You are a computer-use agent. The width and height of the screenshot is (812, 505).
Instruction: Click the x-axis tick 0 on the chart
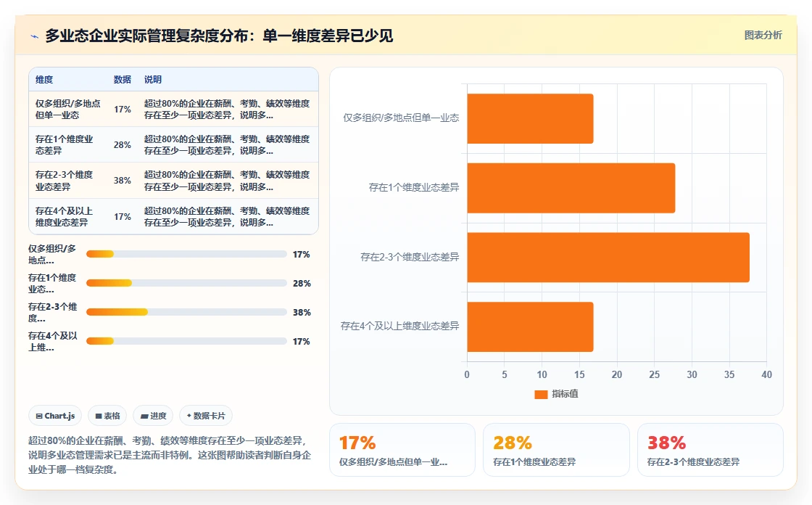point(467,375)
